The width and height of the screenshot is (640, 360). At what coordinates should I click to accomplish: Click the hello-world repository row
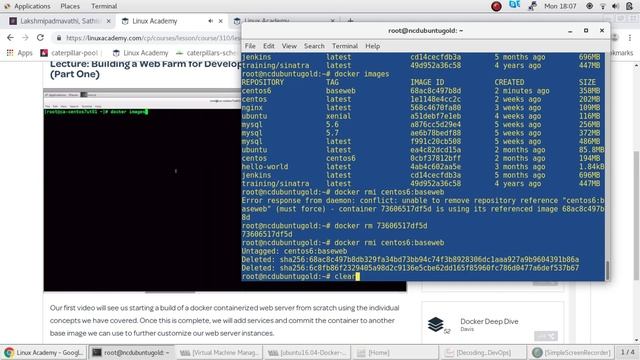pos(423,167)
